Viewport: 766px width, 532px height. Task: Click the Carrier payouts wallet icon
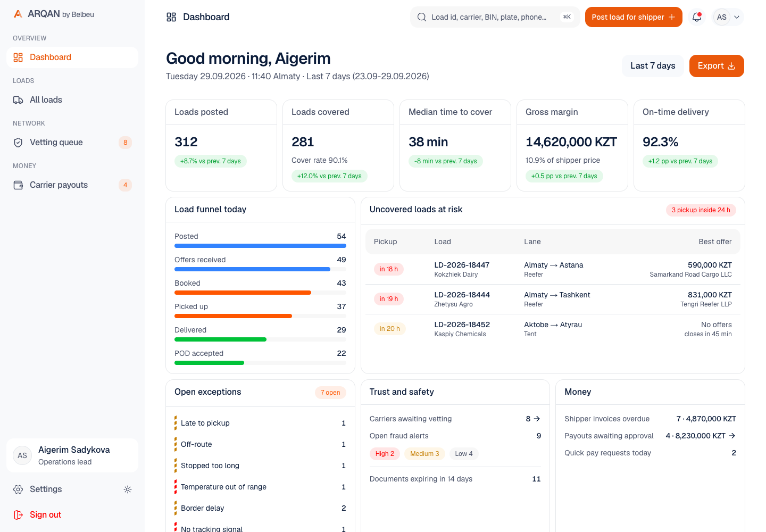(18, 185)
